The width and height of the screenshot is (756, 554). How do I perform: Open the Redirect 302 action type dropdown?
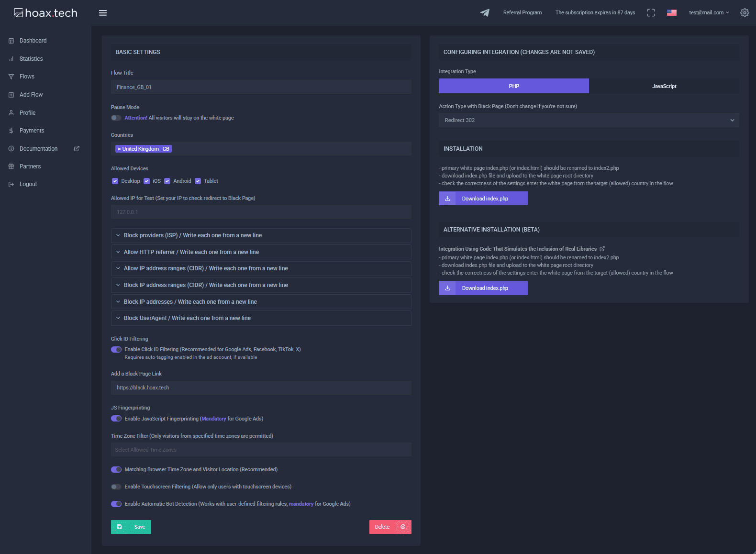click(x=589, y=120)
